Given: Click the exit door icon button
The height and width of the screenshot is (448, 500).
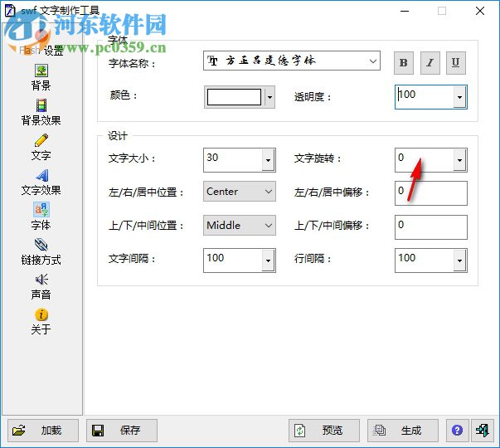Looking at the screenshot, I should tap(482, 431).
